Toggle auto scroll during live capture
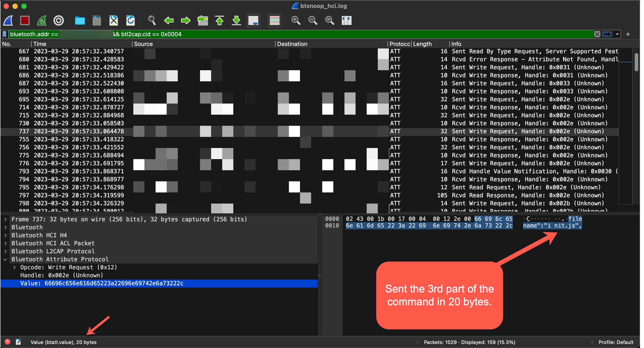Viewport: 644px width, 348px height. pyautogui.click(x=253, y=20)
